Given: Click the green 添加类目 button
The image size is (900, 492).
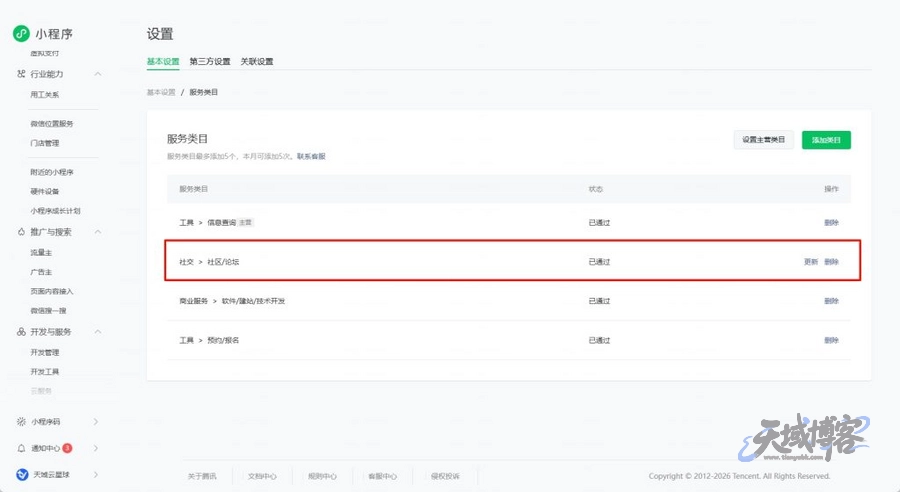Looking at the screenshot, I should 826,140.
